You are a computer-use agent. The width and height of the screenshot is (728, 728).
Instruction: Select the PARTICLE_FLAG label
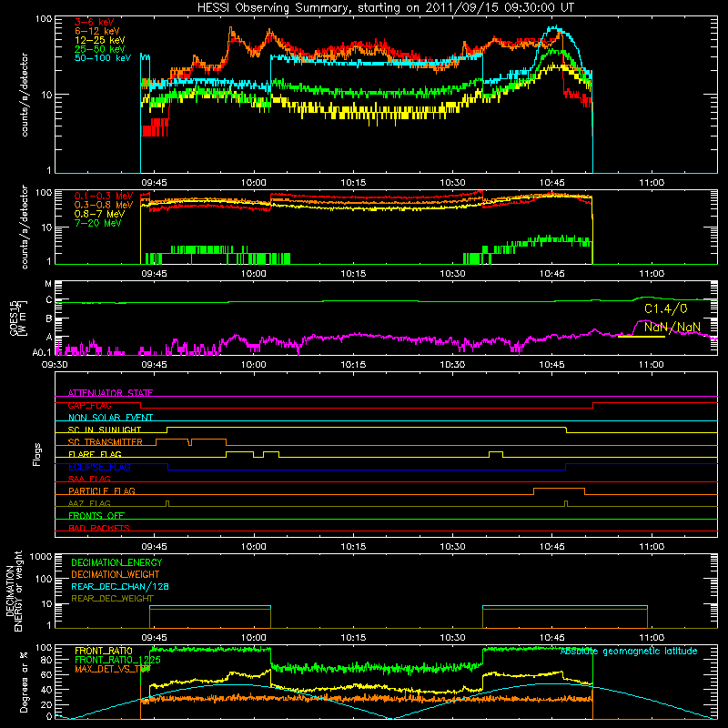(x=102, y=490)
